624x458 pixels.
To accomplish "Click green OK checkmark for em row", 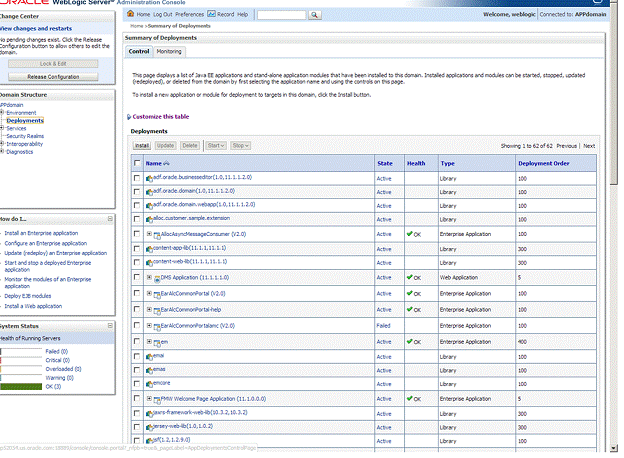I will pyautogui.click(x=410, y=341).
